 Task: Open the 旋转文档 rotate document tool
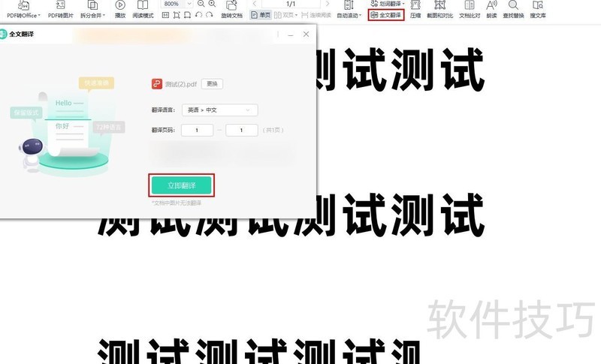[x=231, y=10]
